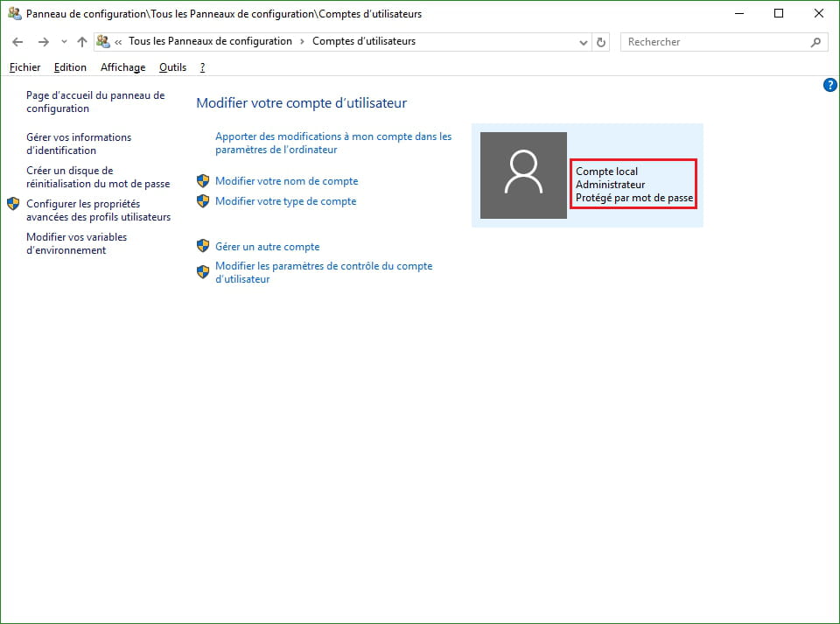840x624 pixels.
Task: Open the Fichier menu
Action: tap(24, 67)
